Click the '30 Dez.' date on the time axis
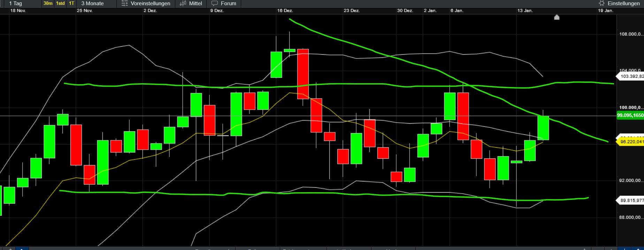Image resolution: width=644 pixels, height=250 pixels. (x=405, y=11)
